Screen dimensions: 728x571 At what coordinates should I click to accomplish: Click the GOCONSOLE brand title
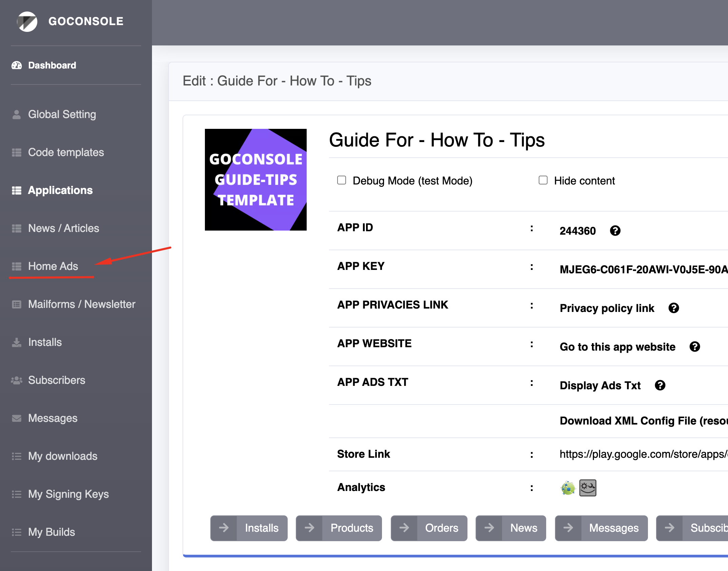pos(86,21)
